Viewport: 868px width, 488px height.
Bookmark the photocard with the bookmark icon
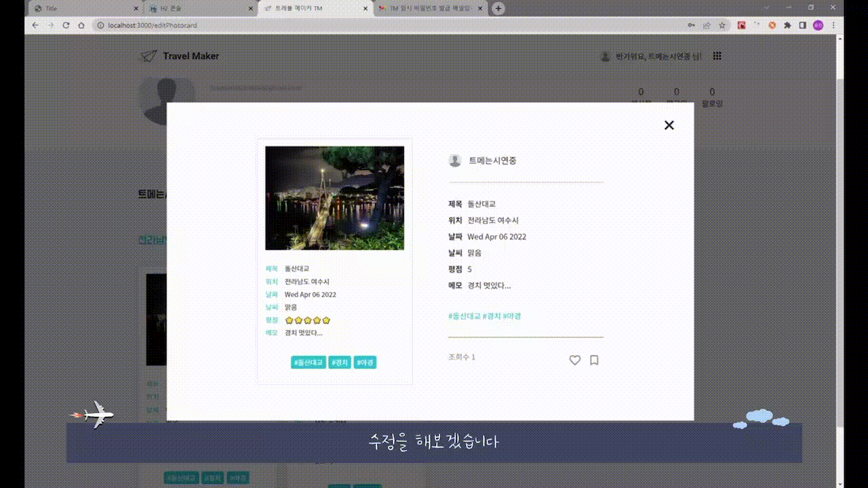pyautogui.click(x=594, y=360)
